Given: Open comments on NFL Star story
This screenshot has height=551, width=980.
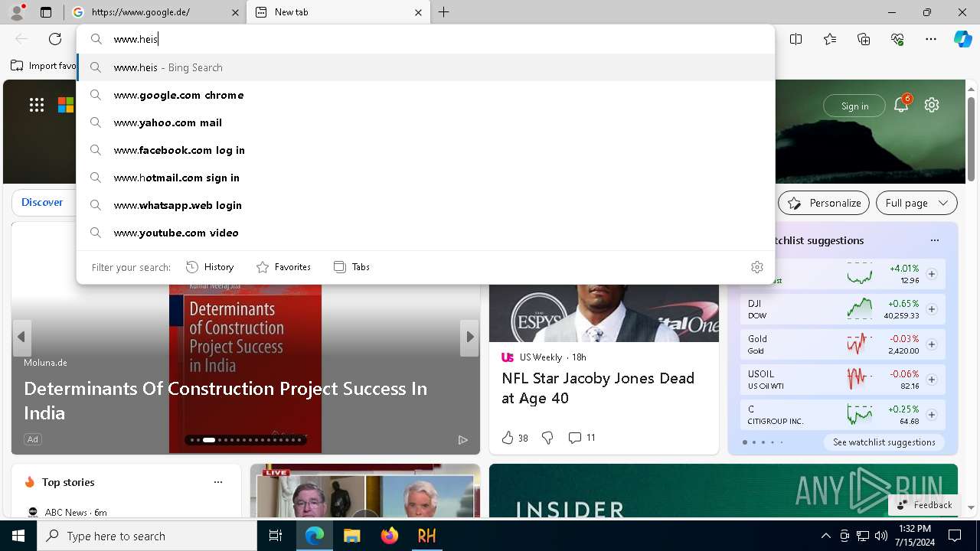Looking at the screenshot, I should coord(582,438).
